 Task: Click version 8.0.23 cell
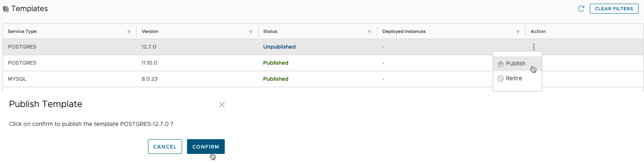point(149,79)
